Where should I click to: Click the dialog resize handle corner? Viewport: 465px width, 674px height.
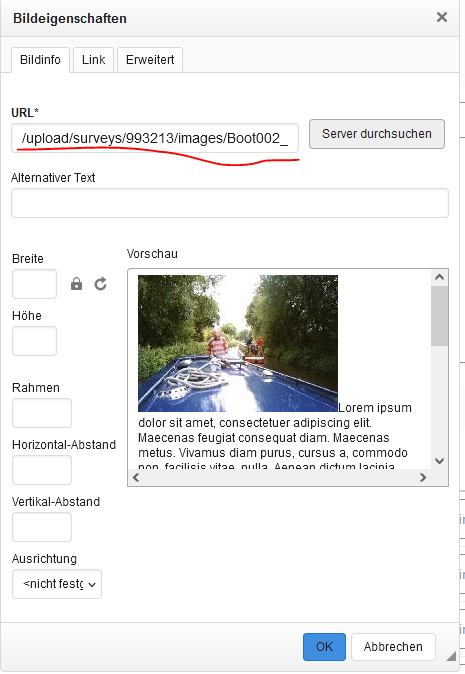[x=451, y=656]
